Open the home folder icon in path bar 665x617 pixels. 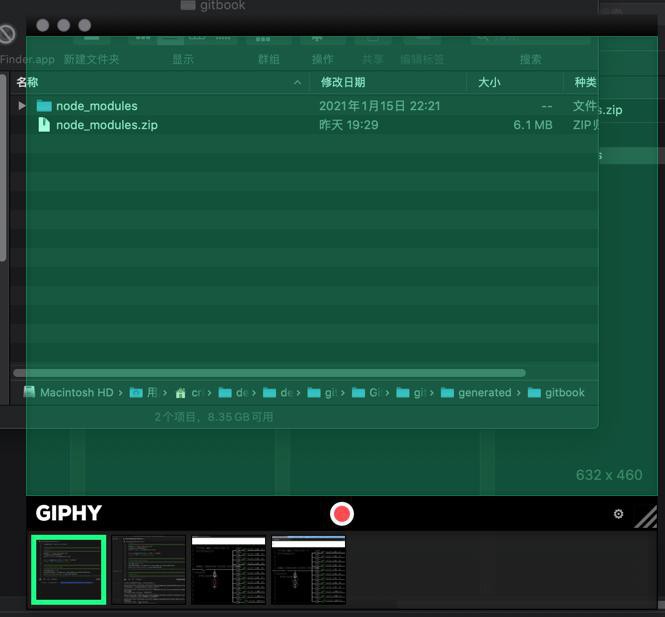180,393
